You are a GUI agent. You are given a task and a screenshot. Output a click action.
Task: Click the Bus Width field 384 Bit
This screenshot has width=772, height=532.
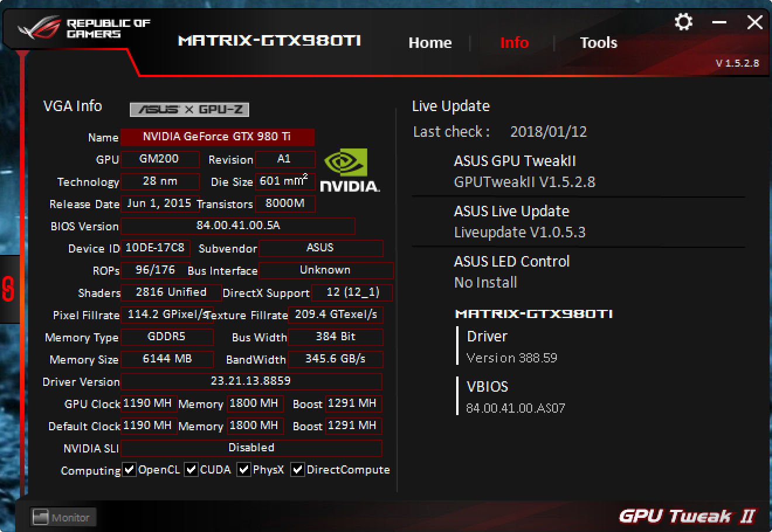(336, 337)
